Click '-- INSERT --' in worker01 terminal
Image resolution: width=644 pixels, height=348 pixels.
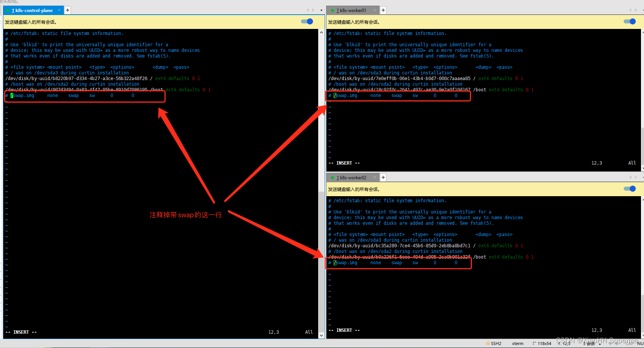pyautogui.click(x=344, y=163)
